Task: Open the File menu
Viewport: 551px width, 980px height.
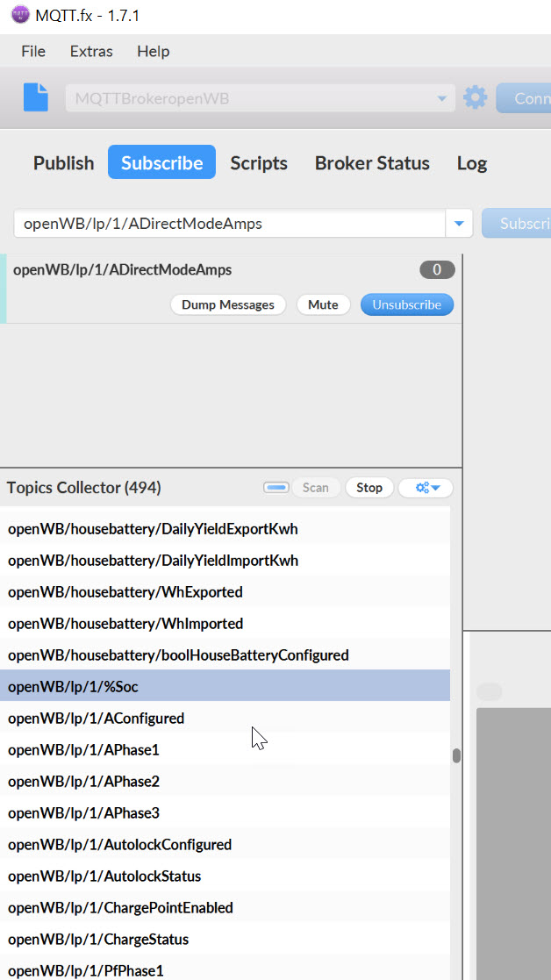Action: coord(33,51)
